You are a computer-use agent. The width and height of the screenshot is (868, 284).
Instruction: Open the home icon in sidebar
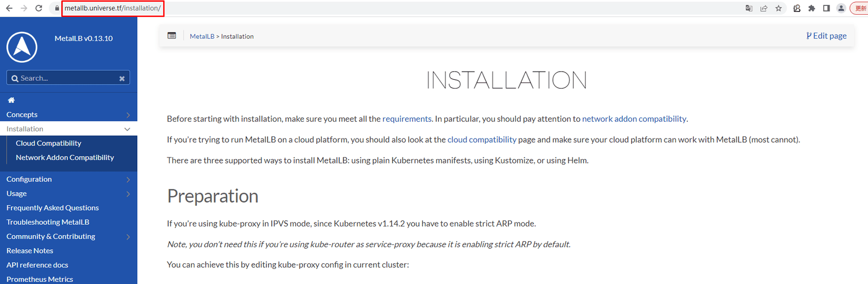(11, 100)
